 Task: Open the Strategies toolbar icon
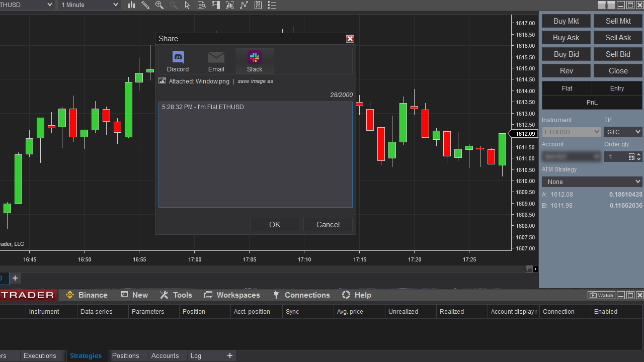[x=258, y=5]
